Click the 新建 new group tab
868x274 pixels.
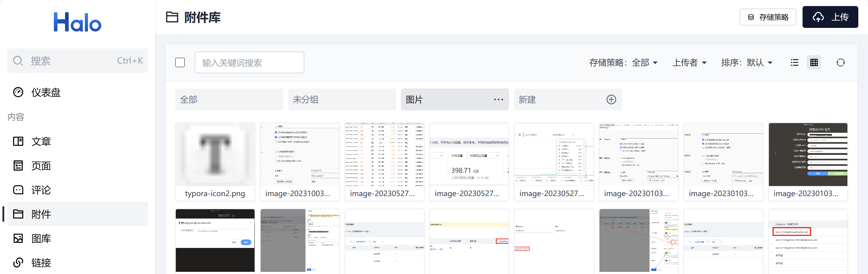click(x=568, y=99)
